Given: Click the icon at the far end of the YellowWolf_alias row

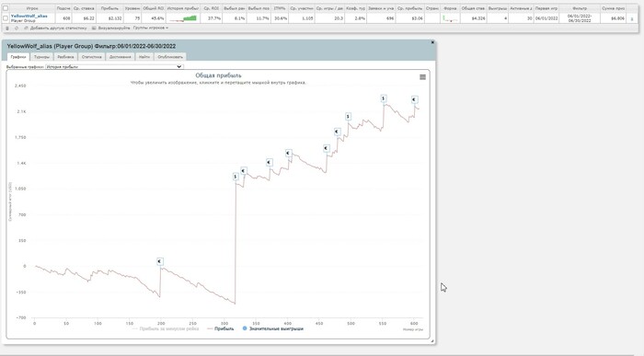Looking at the screenshot, I should click(632, 18).
